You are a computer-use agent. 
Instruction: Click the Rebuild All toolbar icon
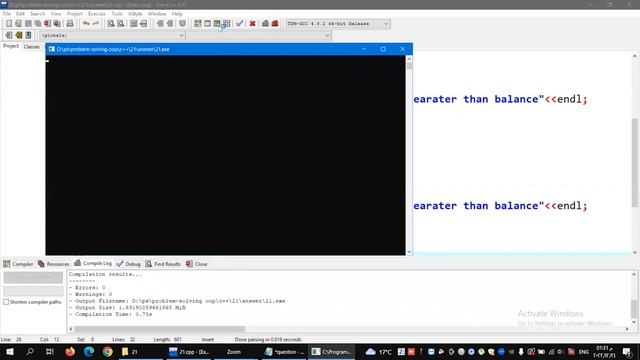[x=227, y=24]
